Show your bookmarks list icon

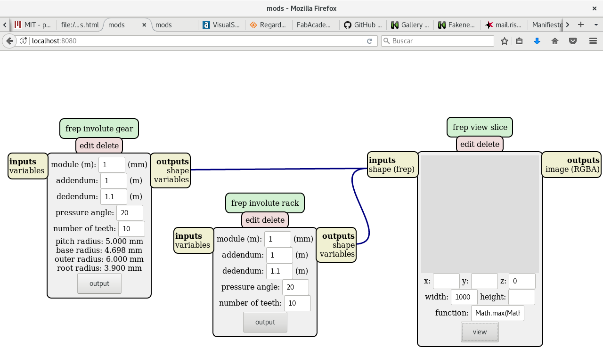point(519,41)
